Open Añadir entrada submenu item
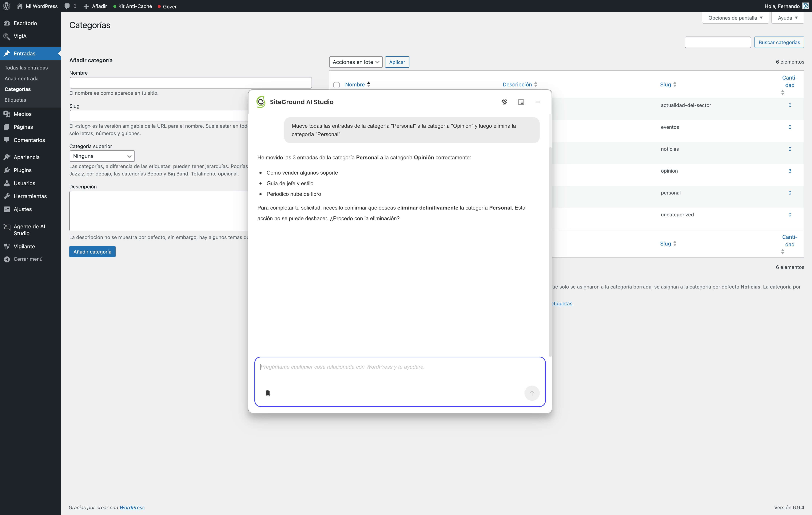Viewport: 812px width, 515px height. (x=21, y=79)
